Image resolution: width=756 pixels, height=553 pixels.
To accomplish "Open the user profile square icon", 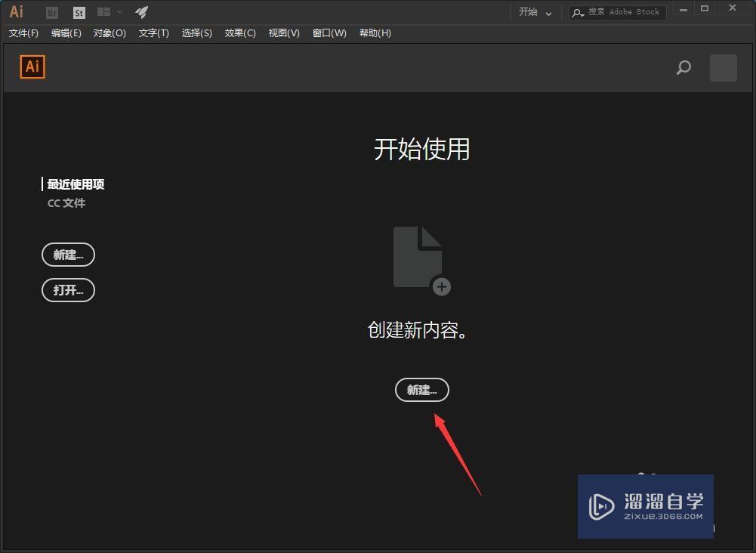I will 722,68.
